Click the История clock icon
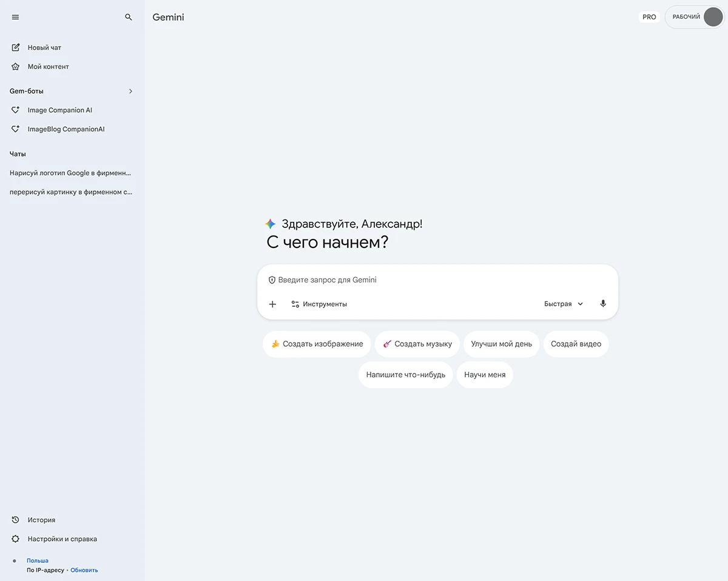This screenshot has width=728, height=581. (16, 520)
